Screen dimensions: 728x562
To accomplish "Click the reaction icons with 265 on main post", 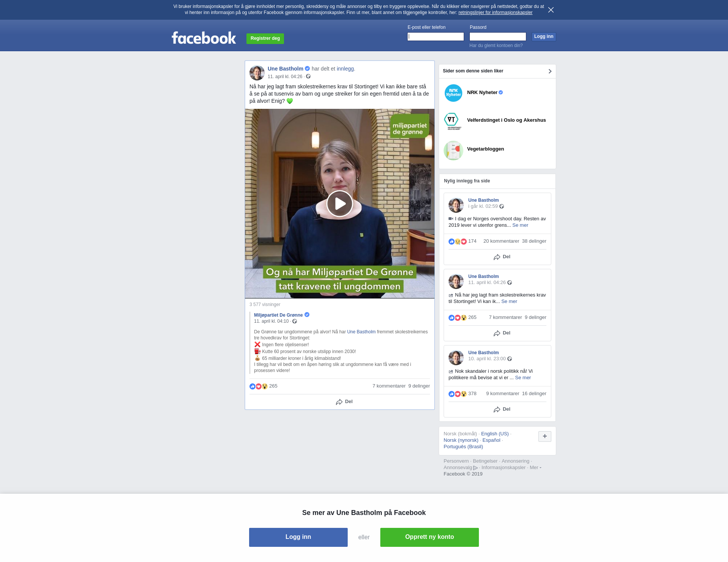I will point(259,386).
